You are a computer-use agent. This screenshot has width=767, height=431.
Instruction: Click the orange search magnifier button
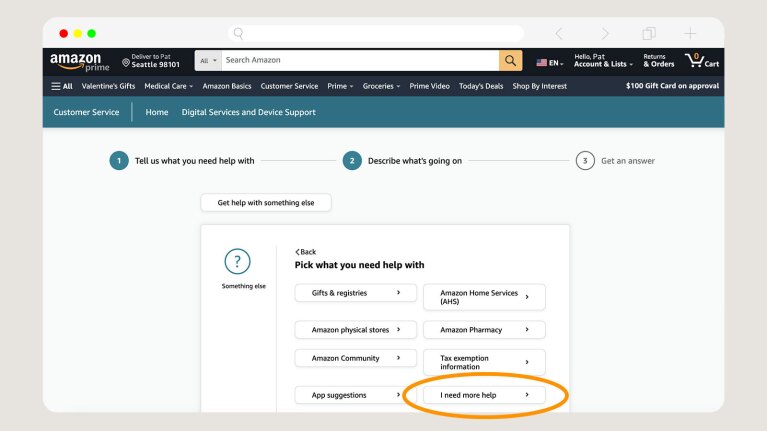(510, 61)
